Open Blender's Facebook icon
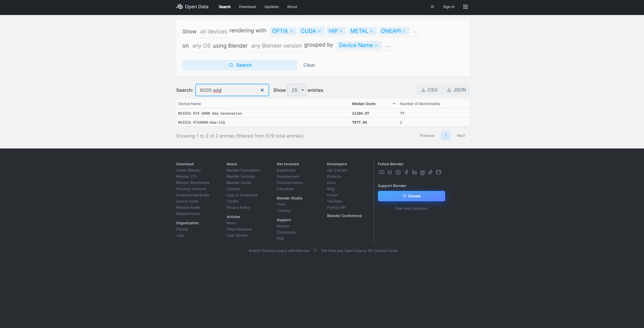Image resolution: width=644 pixels, height=328 pixels. (406, 172)
